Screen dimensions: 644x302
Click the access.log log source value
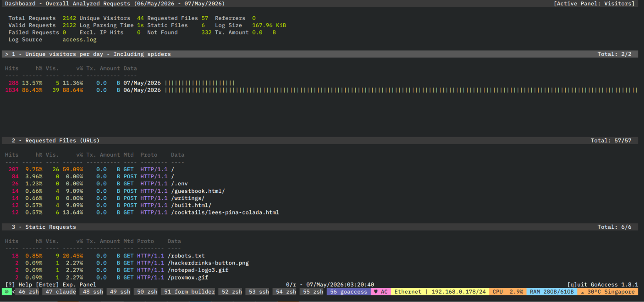[x=79, y=40]
